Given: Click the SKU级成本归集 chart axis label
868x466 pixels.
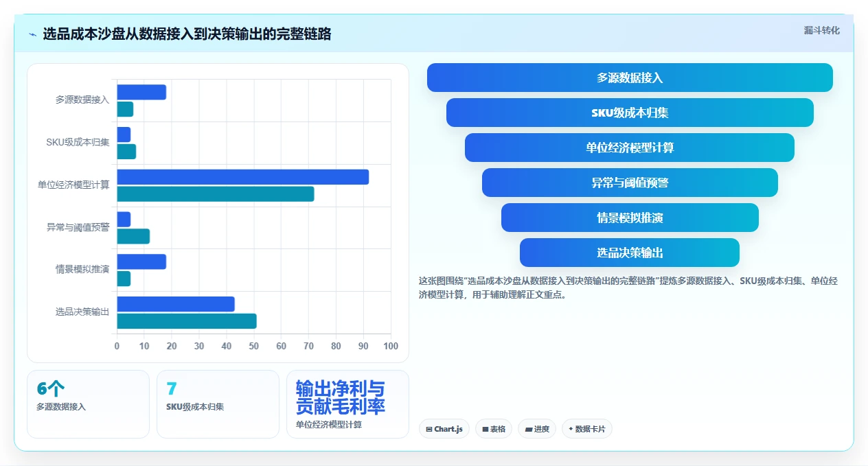Looking at the screenshot, I should 78,143.
